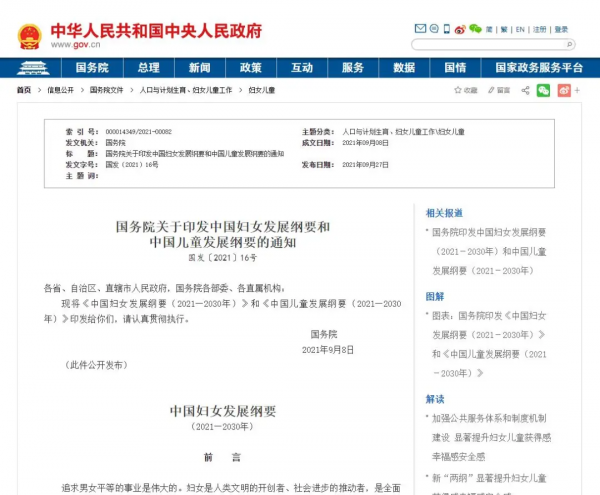Click 妇女儿童 breadcrumb link
The image size is (600, 495).
[x=262, y=90]
